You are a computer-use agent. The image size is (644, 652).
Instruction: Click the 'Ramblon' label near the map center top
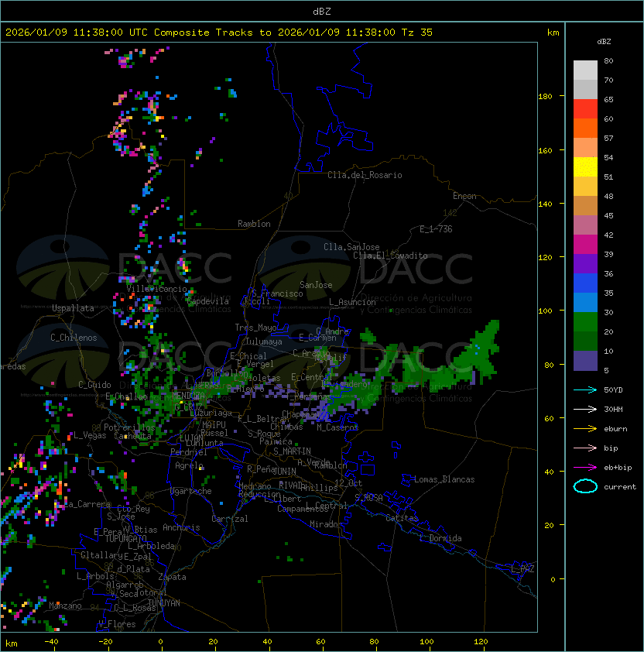click(254, 224)
